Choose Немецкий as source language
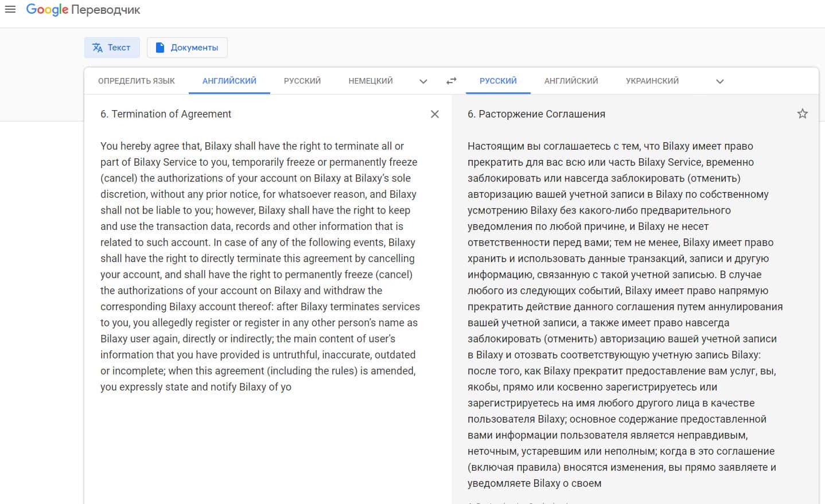This screenshot has height=504, width=825. point(371,81)
